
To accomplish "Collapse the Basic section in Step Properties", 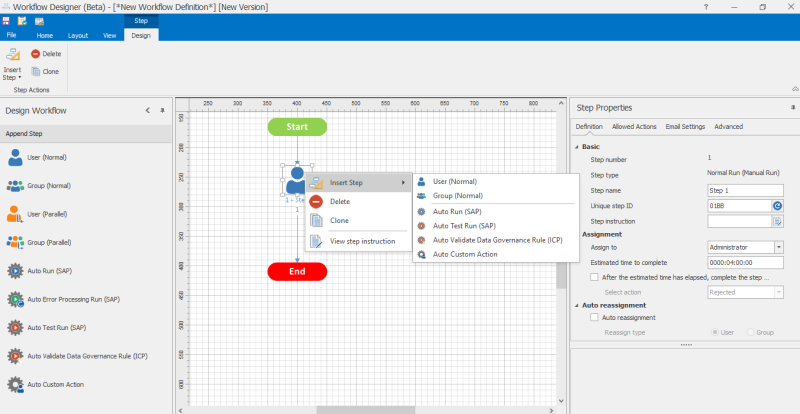I will tap(578, 146).
